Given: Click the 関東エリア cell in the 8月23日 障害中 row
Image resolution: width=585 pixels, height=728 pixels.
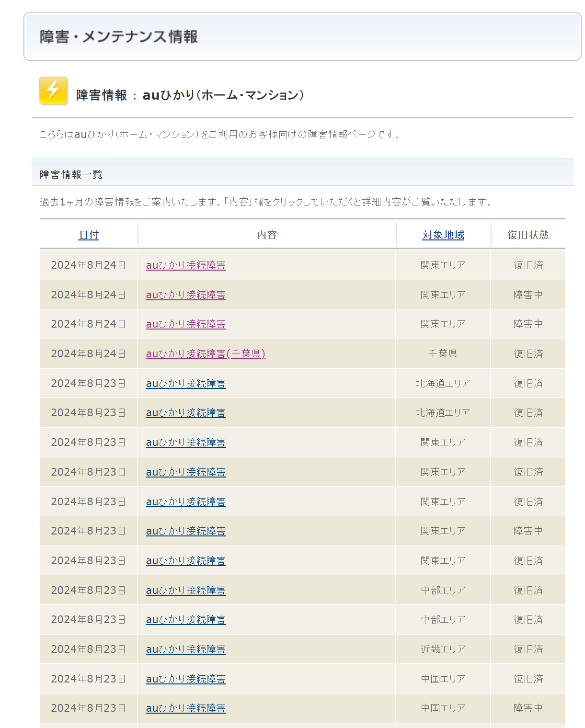Looking at the screenshot, I should point(443,531).
